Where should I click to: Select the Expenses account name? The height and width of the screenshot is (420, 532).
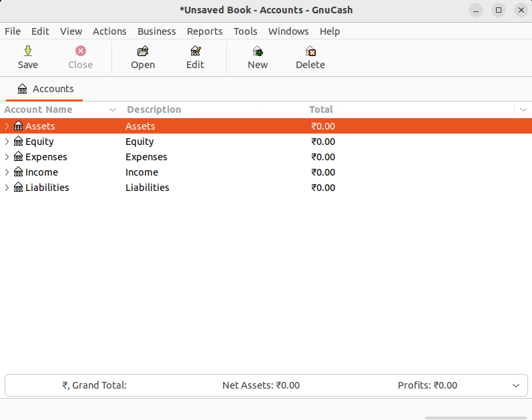[x=46, y=157]
